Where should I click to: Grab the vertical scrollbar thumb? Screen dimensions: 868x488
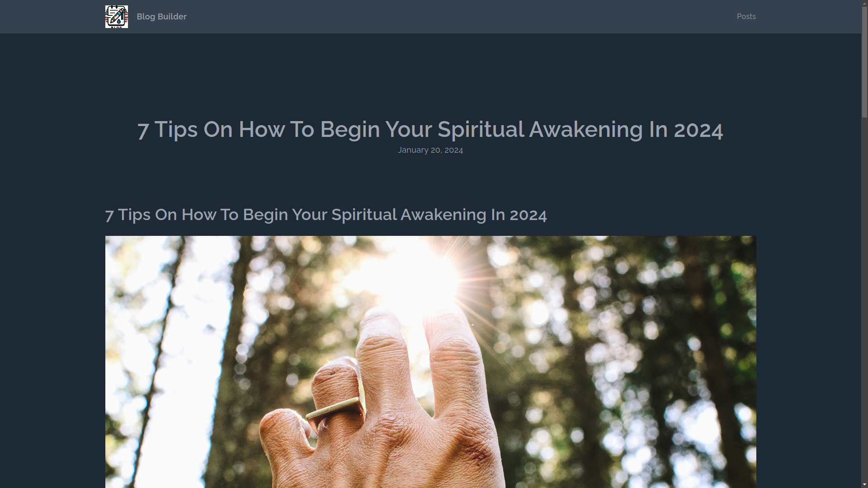click(x=864, y=61)
